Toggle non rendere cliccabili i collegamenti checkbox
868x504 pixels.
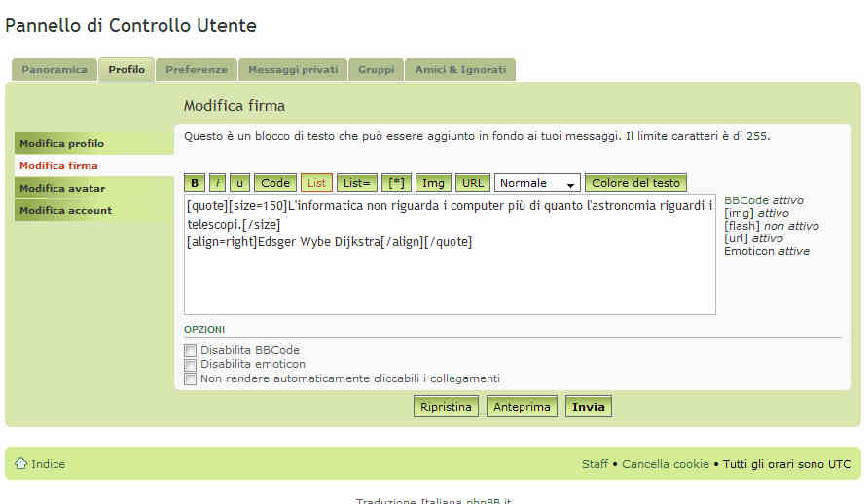coord(190,378)
